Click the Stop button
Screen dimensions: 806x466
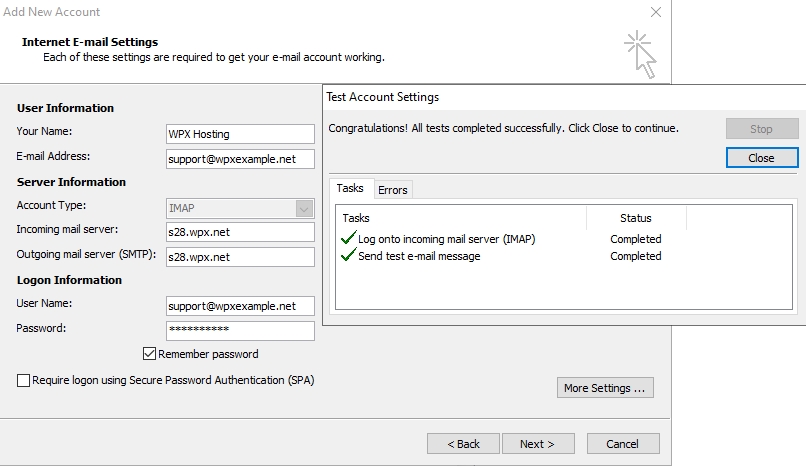(x=762, y=129)
